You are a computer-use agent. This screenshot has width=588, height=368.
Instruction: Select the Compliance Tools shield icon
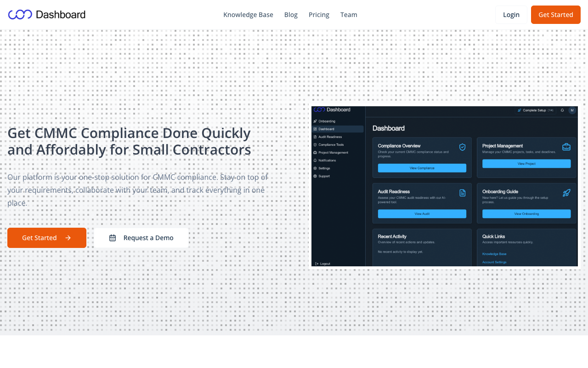click(314, 144)
